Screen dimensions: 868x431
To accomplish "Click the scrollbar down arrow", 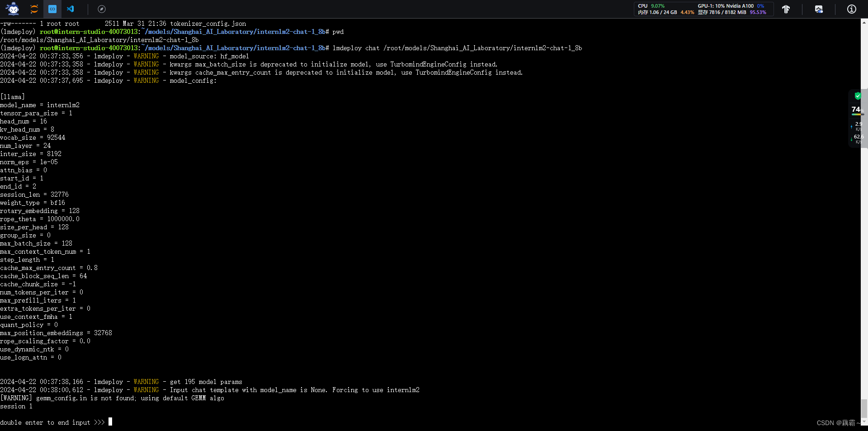I will (x=864, y=422).
